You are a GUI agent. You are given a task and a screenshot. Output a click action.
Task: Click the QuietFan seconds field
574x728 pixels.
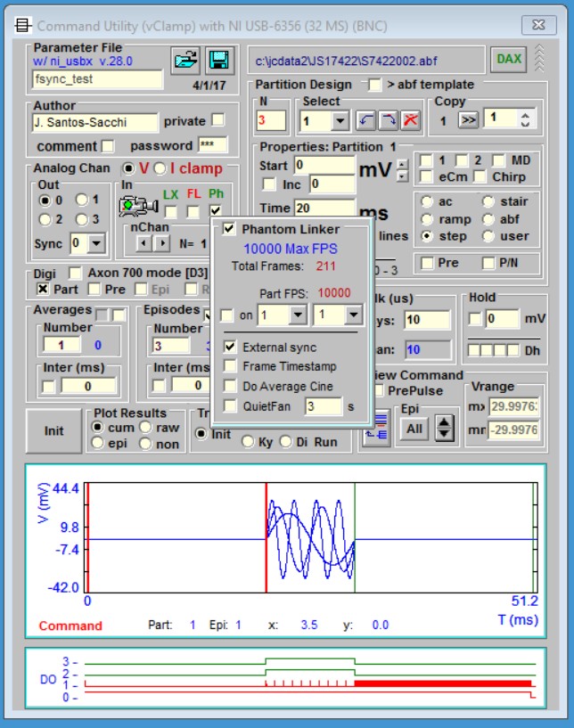tap(324, 406)
